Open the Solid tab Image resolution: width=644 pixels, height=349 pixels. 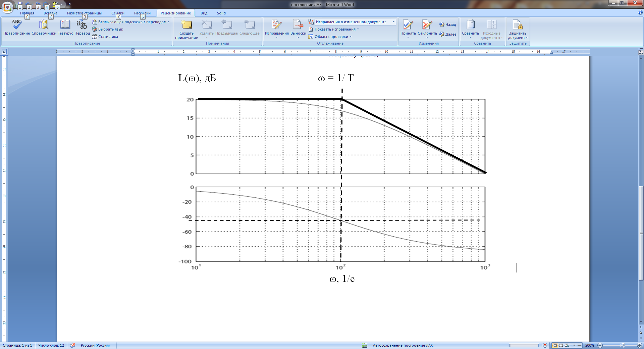point(221,13)
